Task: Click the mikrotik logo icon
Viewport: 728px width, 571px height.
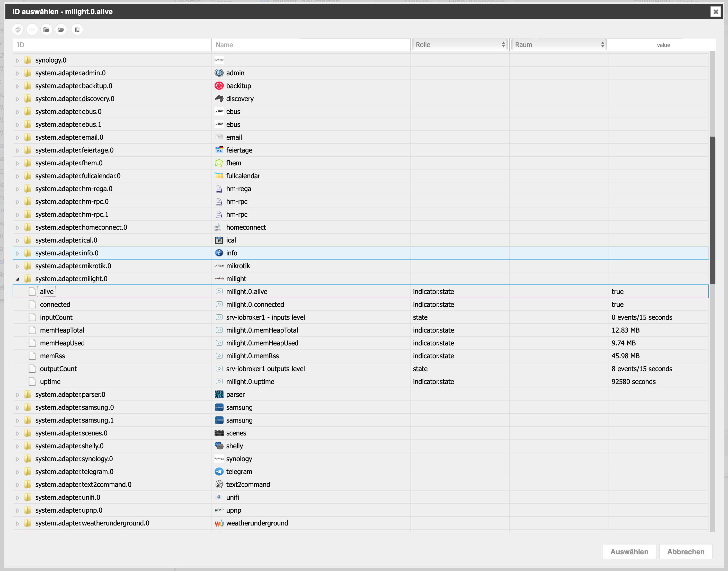Action: point(219,266)
